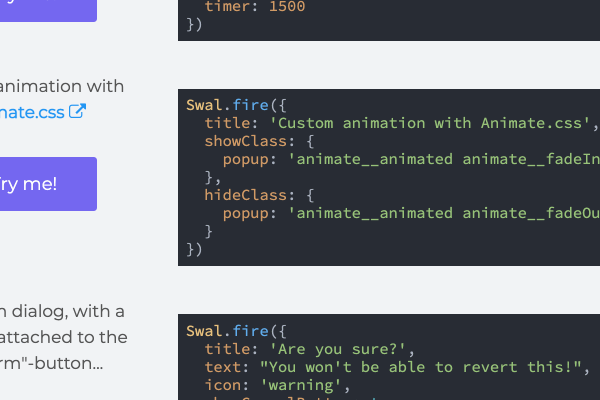This screenshot has height=400, width=600.
Task: Click the "timer: 1500" code line
Action: click(x=255, y=6)
